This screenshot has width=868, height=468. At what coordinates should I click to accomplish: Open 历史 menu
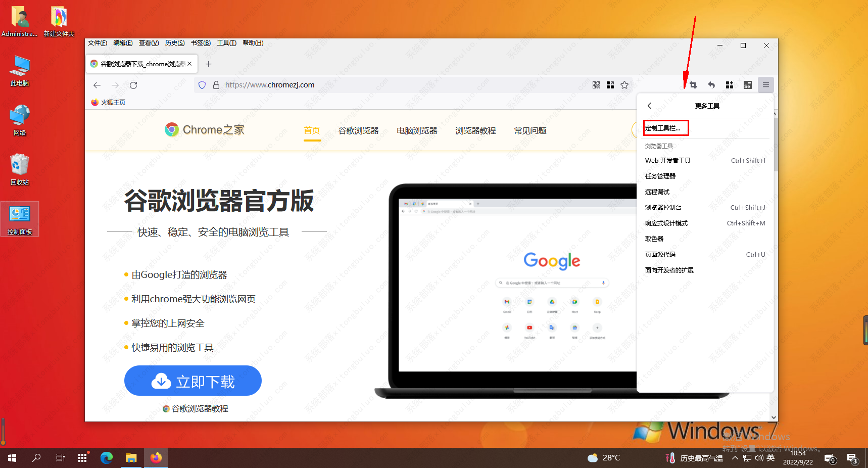(175, 43)
